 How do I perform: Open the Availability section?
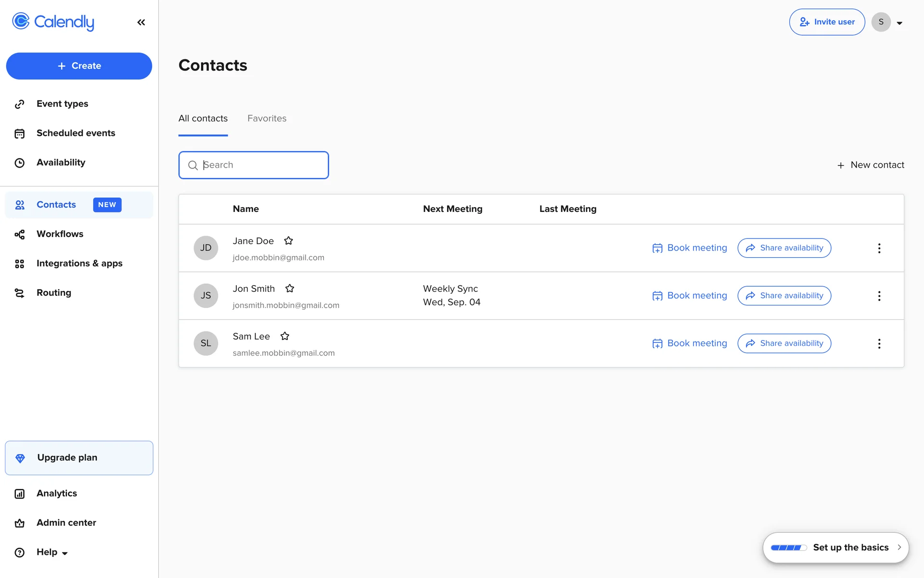tap(61, 163)
